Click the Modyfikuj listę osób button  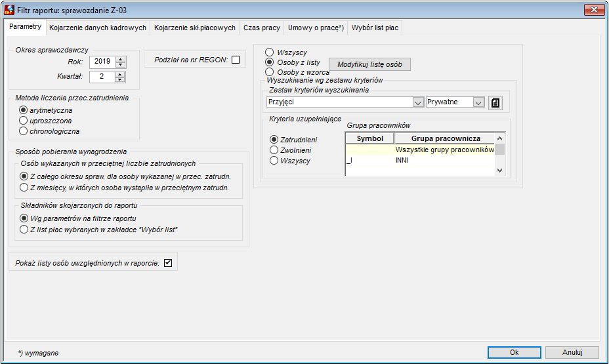369,64
